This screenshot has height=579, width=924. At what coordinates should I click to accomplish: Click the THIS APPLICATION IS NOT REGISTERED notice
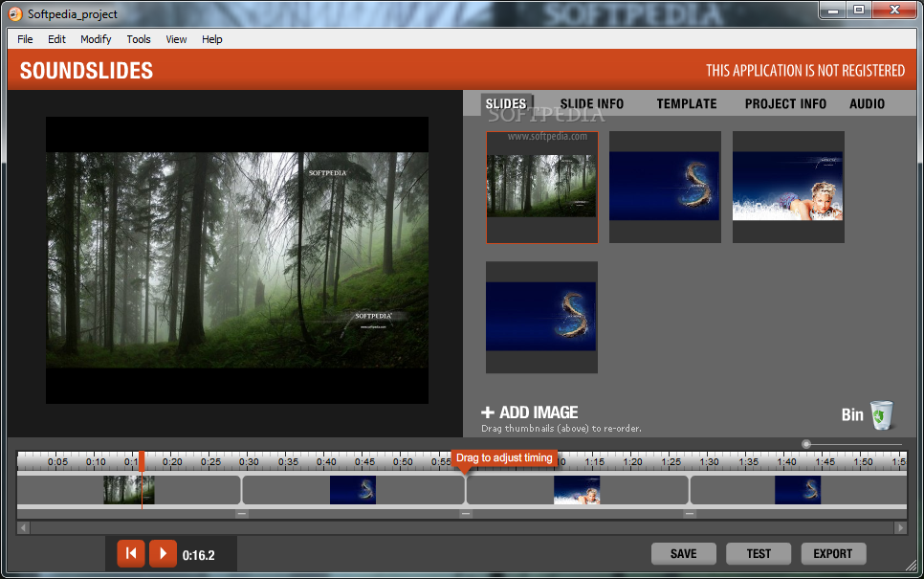805,71
